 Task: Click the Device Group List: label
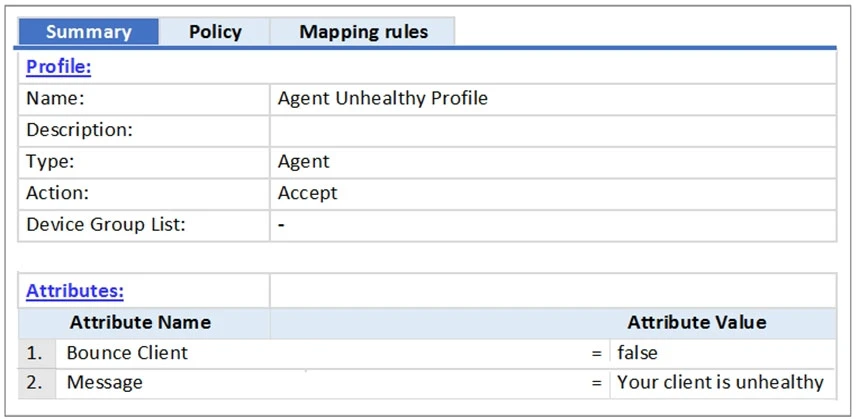(x=105, y=225)
